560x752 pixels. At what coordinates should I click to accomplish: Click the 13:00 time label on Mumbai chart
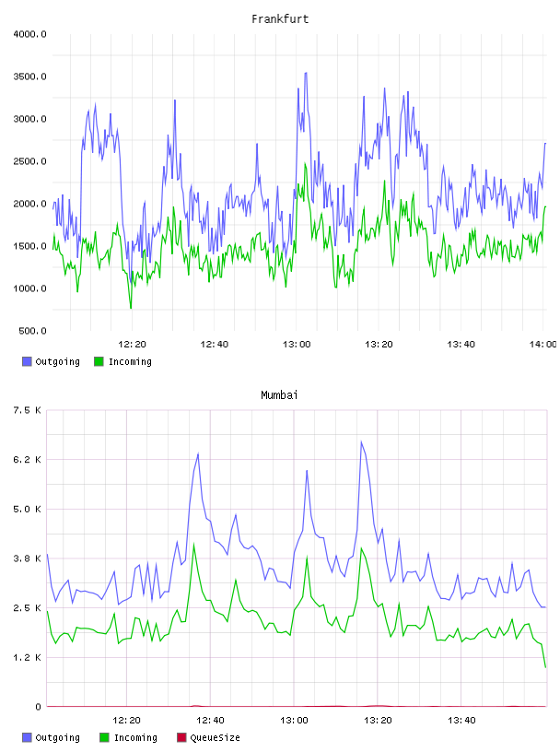coord(294,721)
